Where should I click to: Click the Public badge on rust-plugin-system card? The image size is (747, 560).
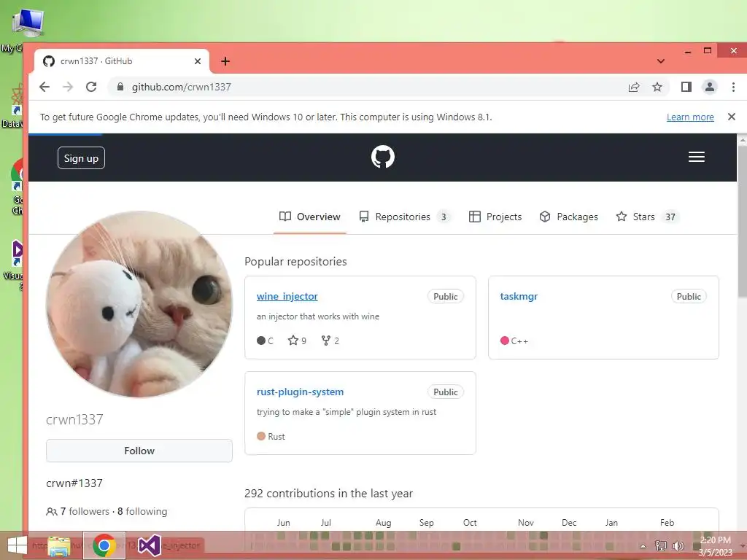coord(446,392)
